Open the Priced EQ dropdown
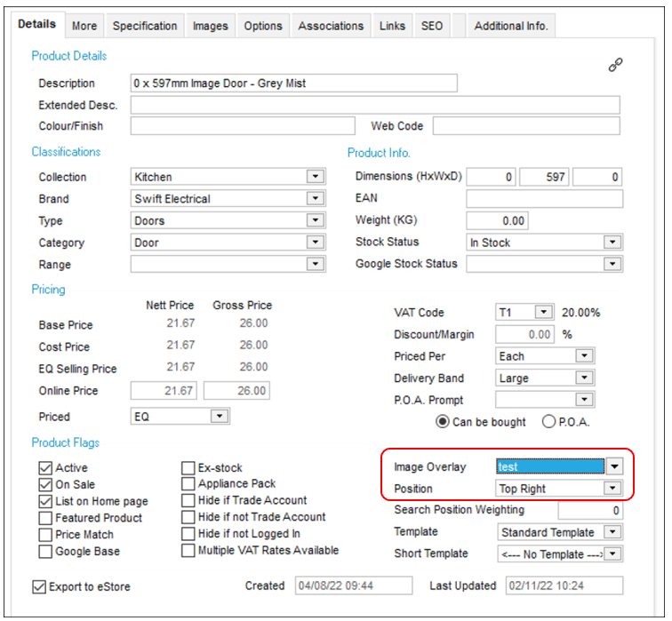672x621 pixels. (x=220, y=417)
